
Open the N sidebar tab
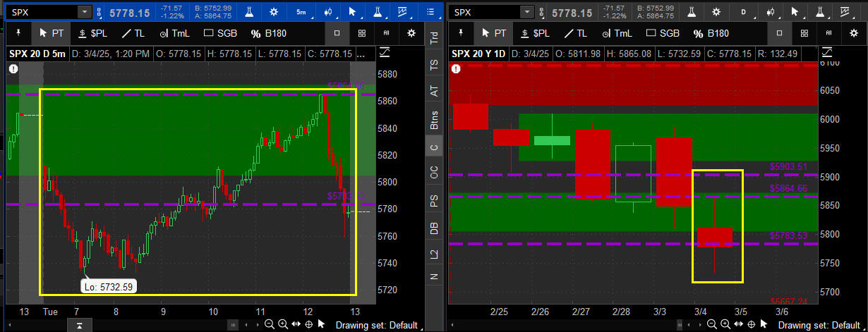point(433,277)
